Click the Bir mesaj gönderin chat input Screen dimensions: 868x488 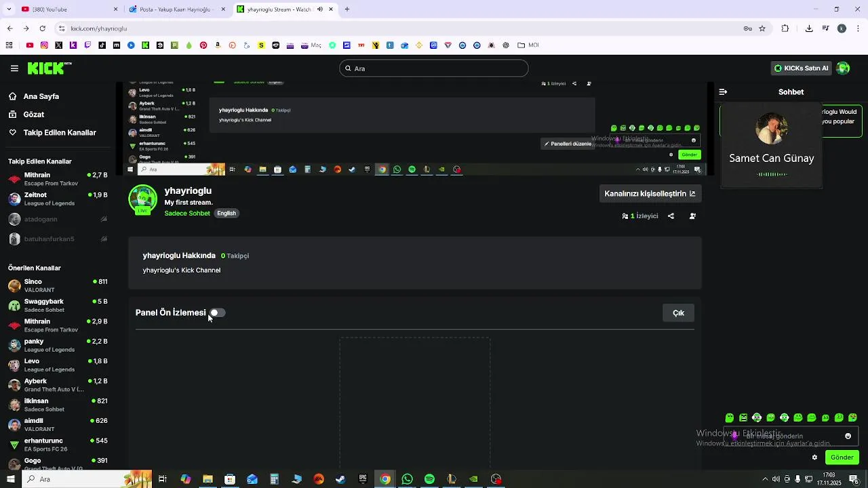[790, 436]
